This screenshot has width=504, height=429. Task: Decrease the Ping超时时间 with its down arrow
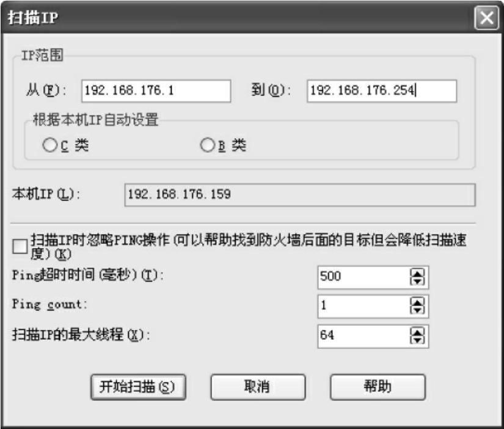tap(417, 281)
